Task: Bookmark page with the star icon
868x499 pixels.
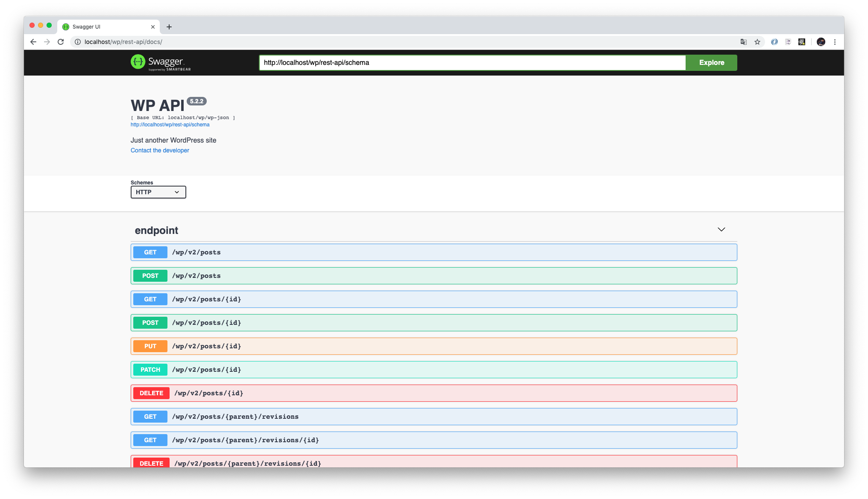Action: click(x=757, y=42)
